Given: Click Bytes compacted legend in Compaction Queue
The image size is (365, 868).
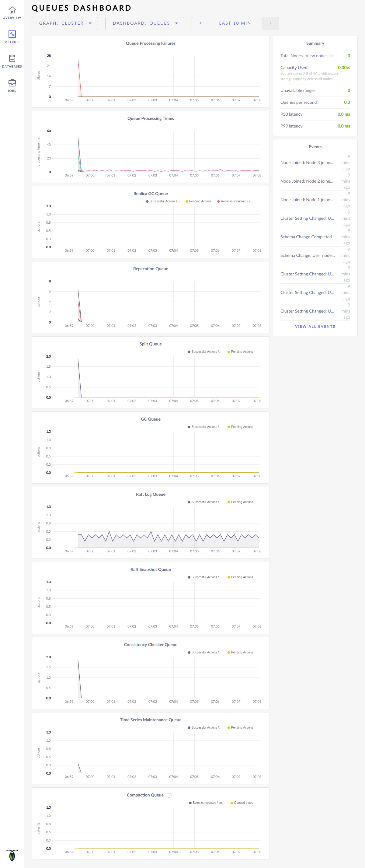Looking at the screenshot, I should (x=208, y=803).
